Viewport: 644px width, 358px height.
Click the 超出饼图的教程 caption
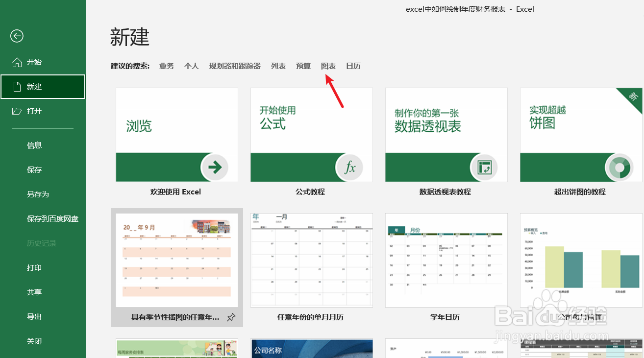[580, 192]
